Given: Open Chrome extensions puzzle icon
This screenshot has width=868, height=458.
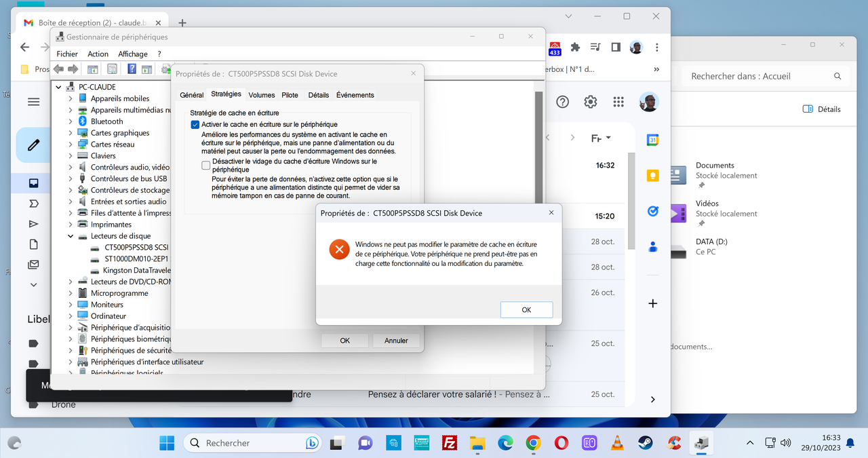Looking at the screenshot, I should click(576, 47).
